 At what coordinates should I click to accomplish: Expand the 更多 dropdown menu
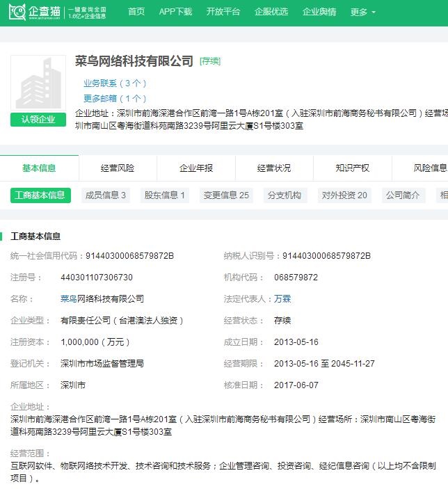[363, 12]
